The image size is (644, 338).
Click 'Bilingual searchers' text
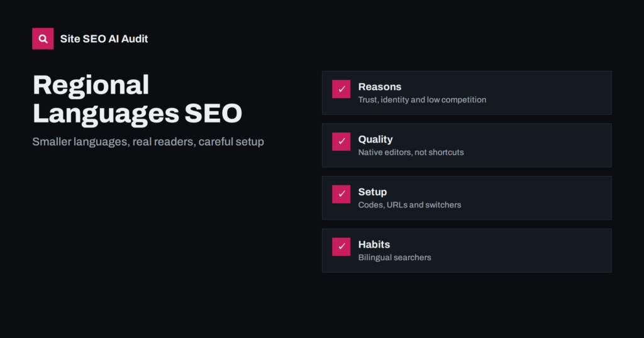coord(395,257)
